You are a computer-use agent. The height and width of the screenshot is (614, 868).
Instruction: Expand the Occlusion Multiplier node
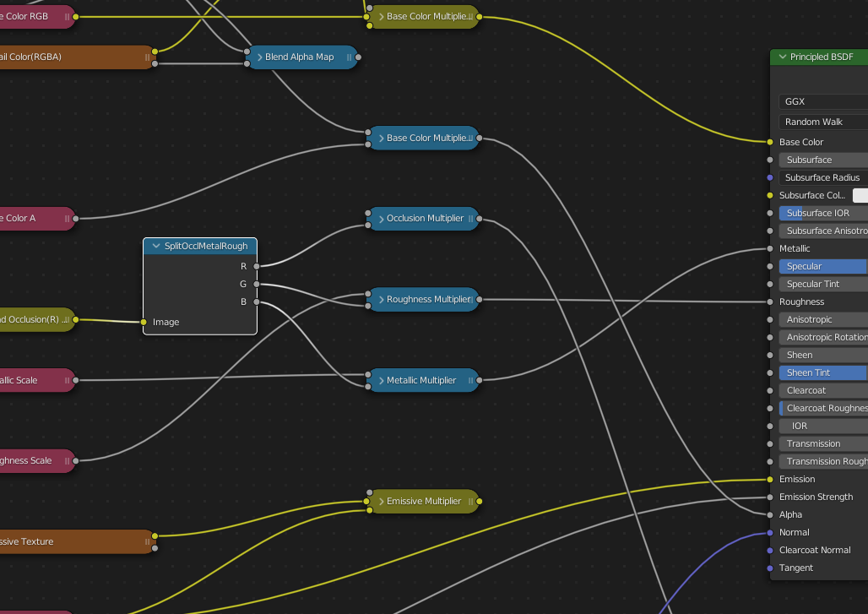[x=380, y=219]
